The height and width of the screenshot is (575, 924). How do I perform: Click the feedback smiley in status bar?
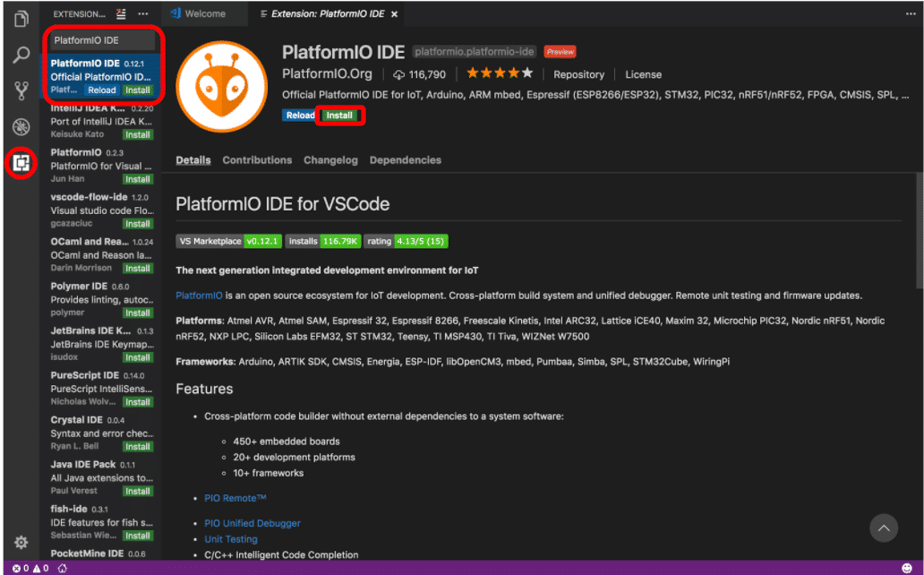point(907,569)
